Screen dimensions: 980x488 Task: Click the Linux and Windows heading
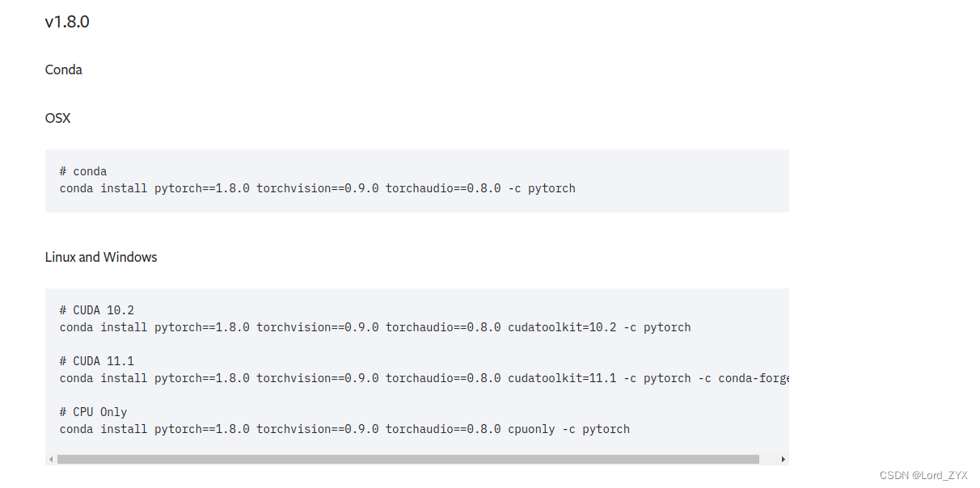pyautogui.click(x=101, y=257)
